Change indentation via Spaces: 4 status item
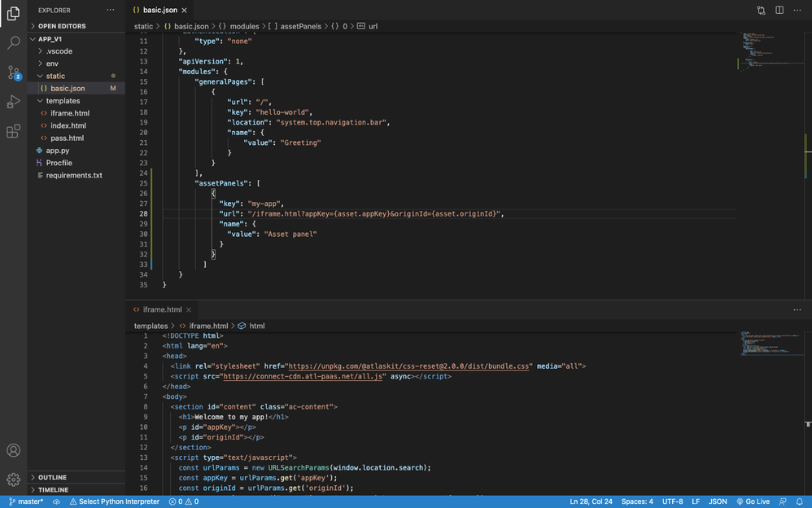 point(637,501)
